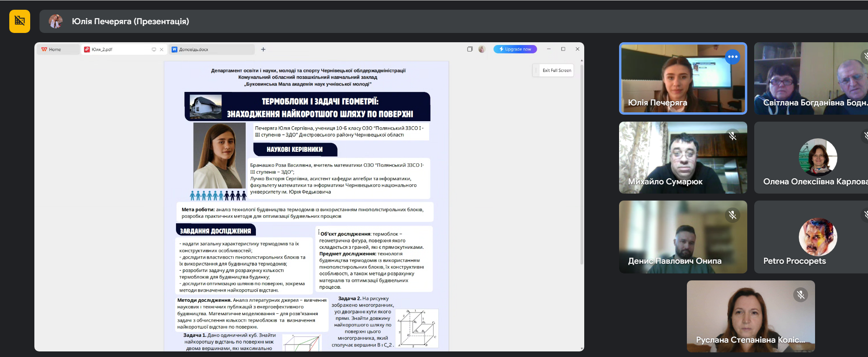Open the window list icon beside avatar
The image size is (868, 357).
point(470,49)
